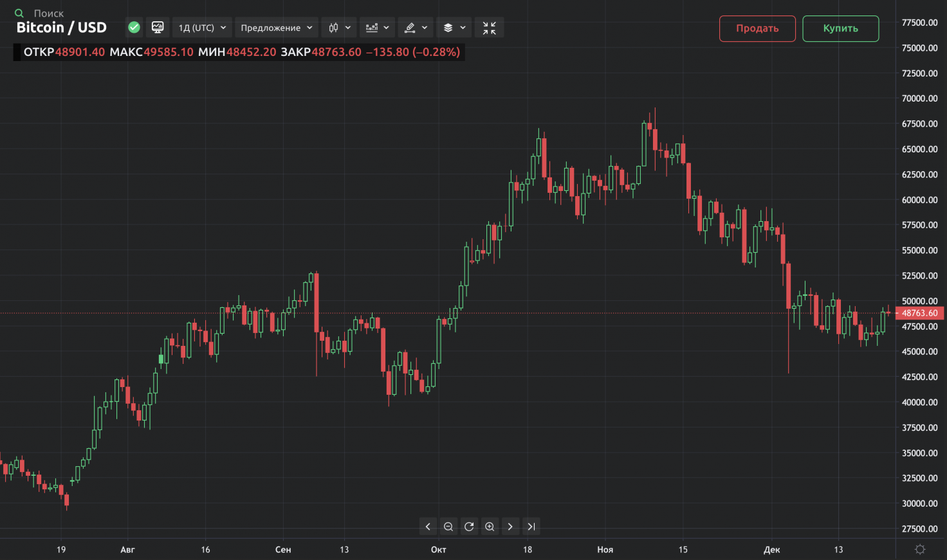Open the candlestick chart type dropdown
The width and height of the screenshot is (947, 560).
point(340,28)
